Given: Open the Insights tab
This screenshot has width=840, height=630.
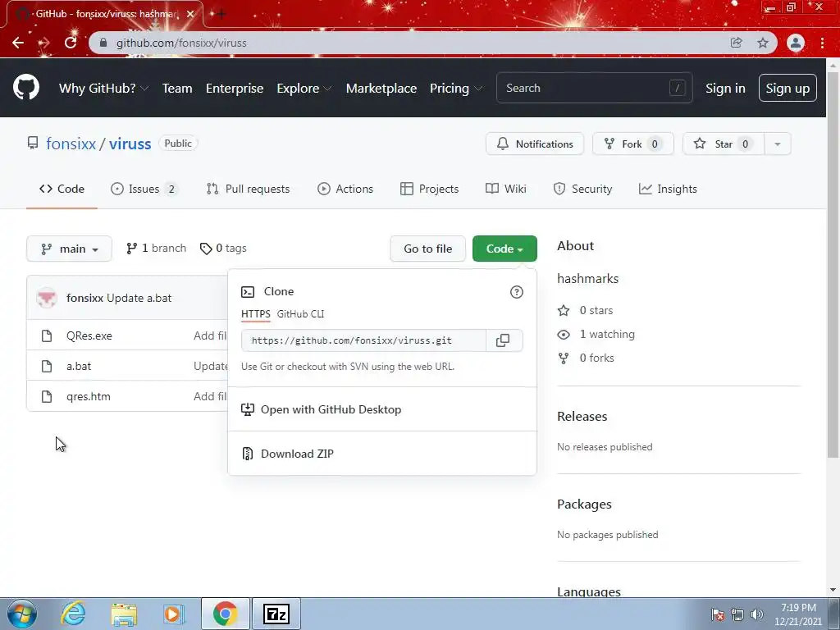Looking at the screenshot, I should [668, 189].
